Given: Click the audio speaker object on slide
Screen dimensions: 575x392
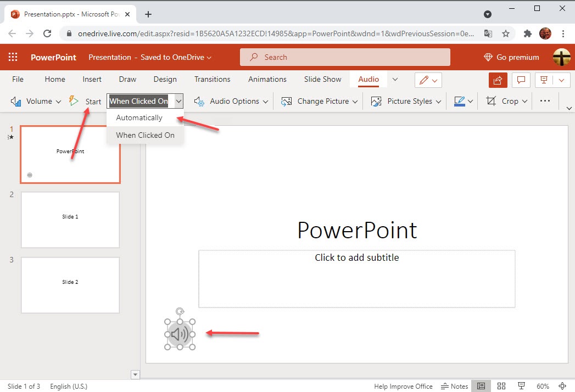Looking at the screenshot, I should 180,334.
